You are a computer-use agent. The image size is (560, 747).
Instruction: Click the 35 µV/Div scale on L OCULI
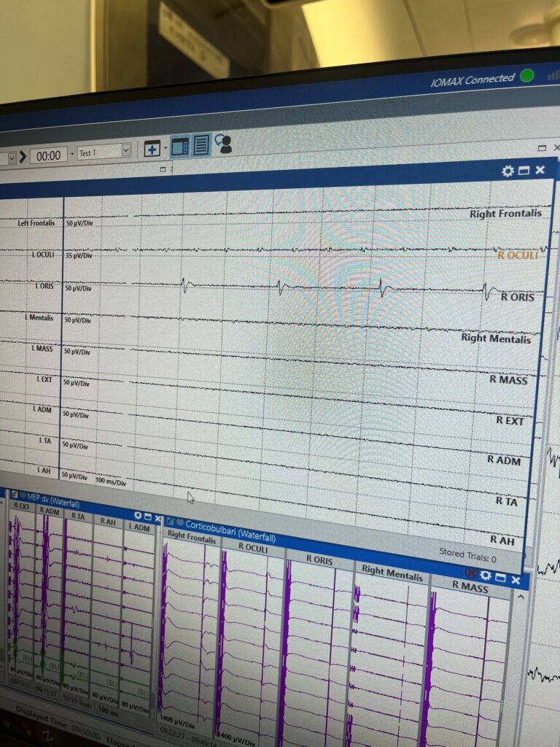coord(79,255)
